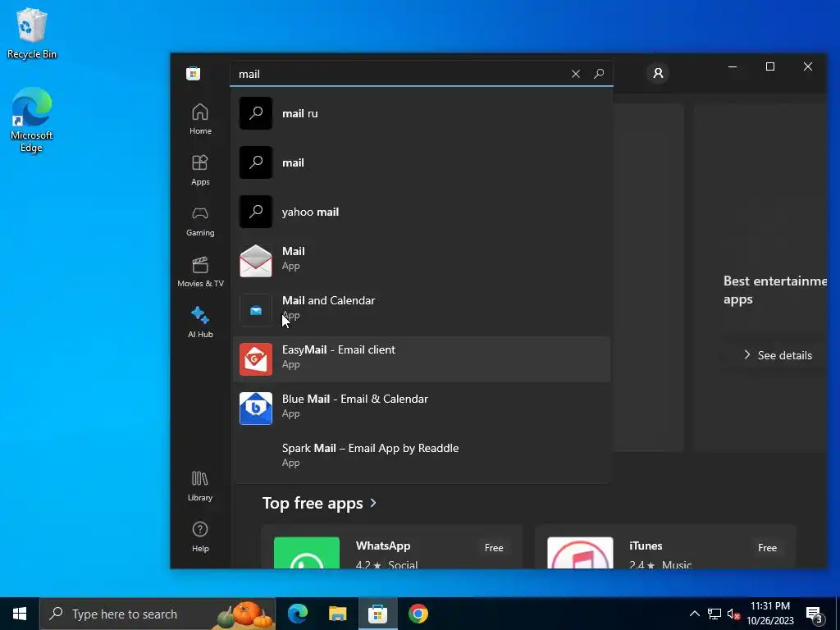The height and width of the screenshot is (630, 840).
Task: Click the Blue Mail app icon
Action: (x=256, y=409)
